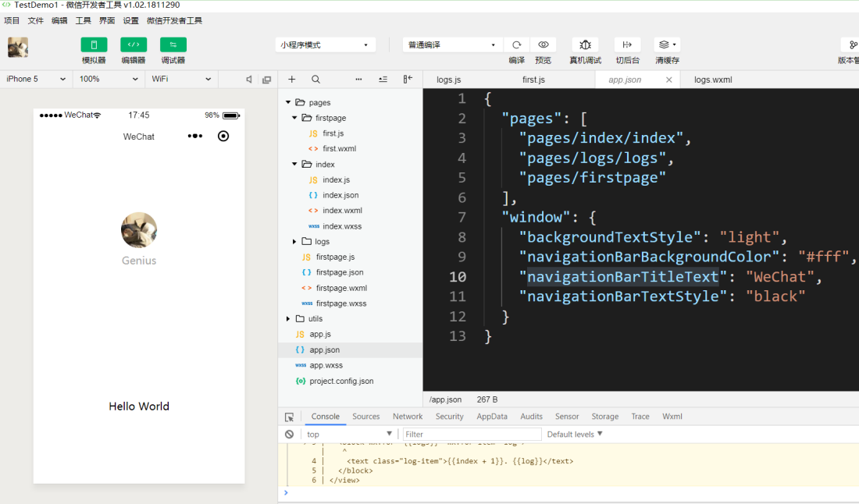Switch to the AppData devtools tab

coord(492,417)
